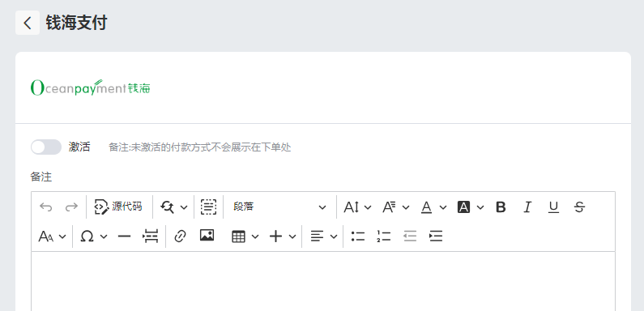Click the plus insert icon

[x=275, y=236]
